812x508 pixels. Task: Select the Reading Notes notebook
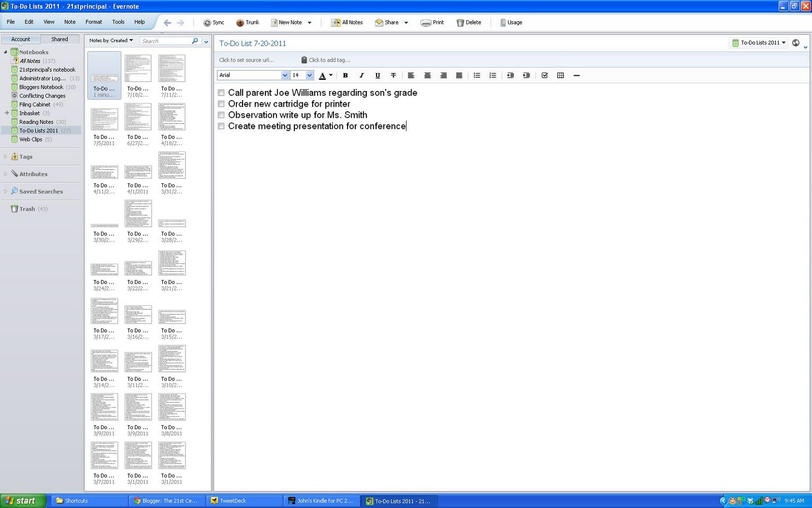point(36,122)
